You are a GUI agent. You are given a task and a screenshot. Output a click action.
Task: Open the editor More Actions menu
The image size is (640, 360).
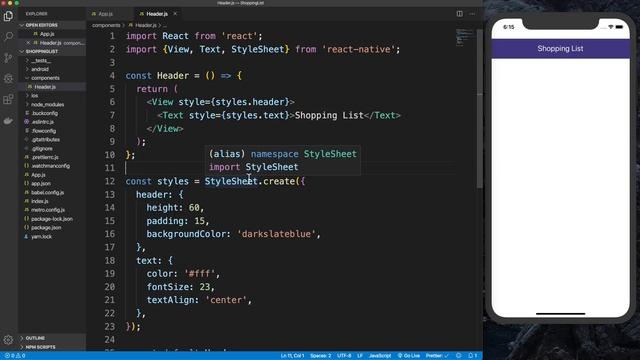pos(472,13)
